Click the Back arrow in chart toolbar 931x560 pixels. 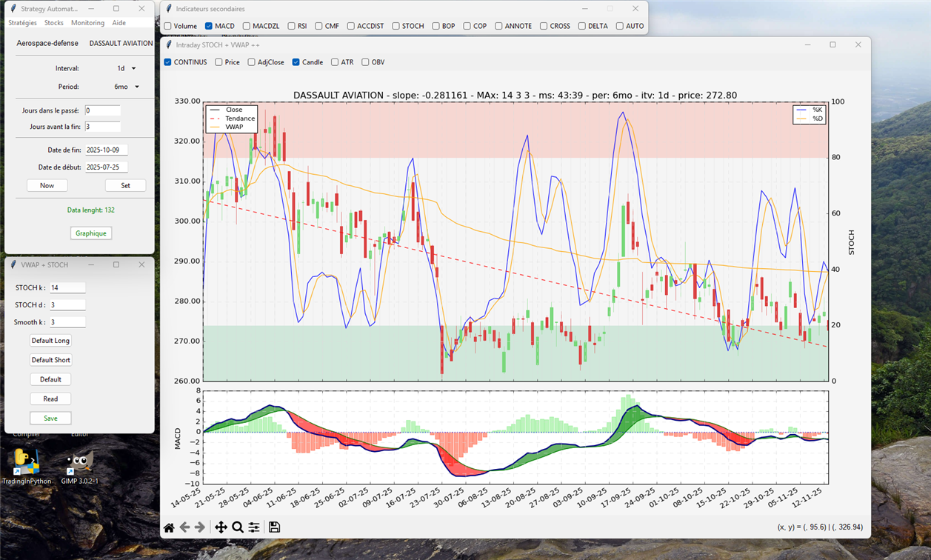pos(184,527)
